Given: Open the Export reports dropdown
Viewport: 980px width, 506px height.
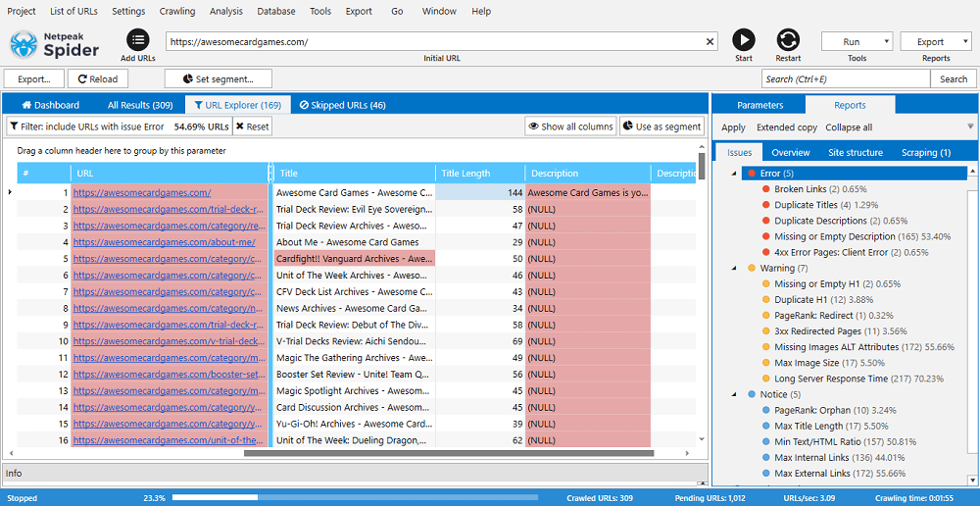Looking at the screenshot, I should coord(936,42).
